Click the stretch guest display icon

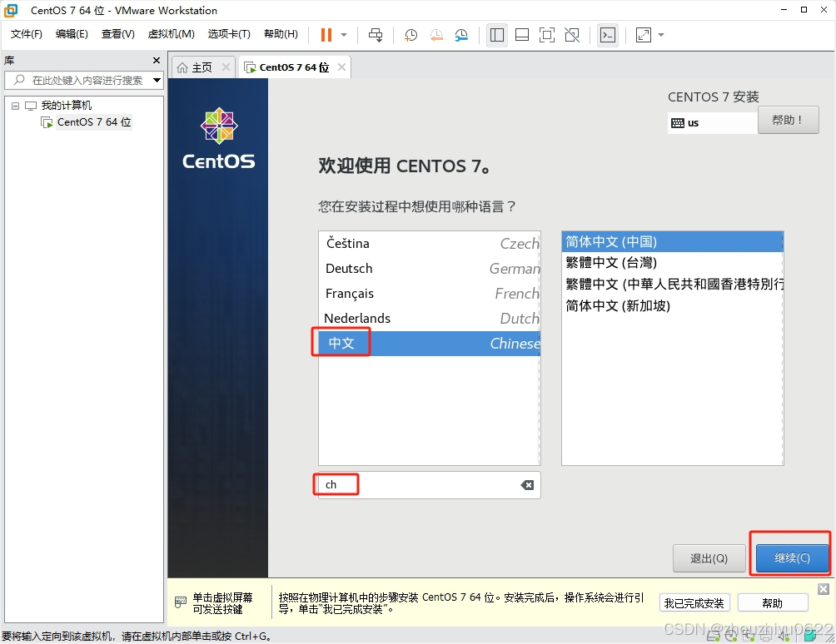click(644, 35)
